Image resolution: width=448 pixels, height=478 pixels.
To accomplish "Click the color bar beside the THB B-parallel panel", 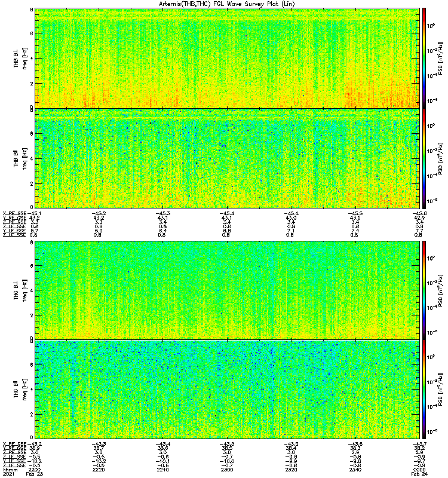I will (424, 158).
